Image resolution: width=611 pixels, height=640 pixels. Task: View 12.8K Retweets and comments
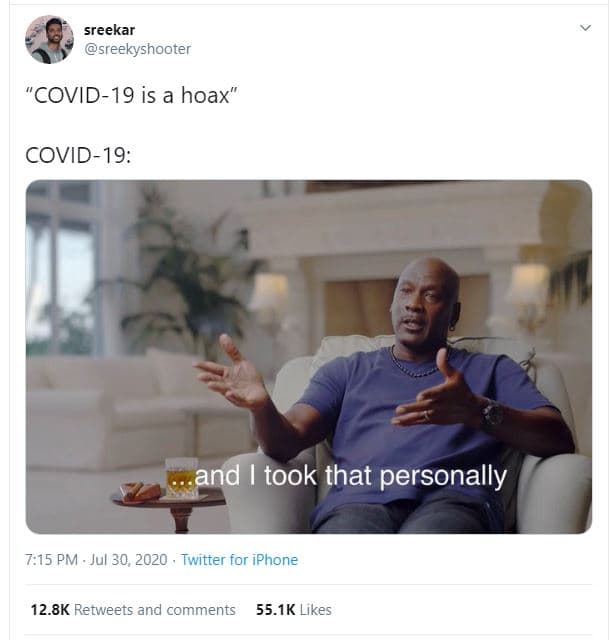coord(133,610)
